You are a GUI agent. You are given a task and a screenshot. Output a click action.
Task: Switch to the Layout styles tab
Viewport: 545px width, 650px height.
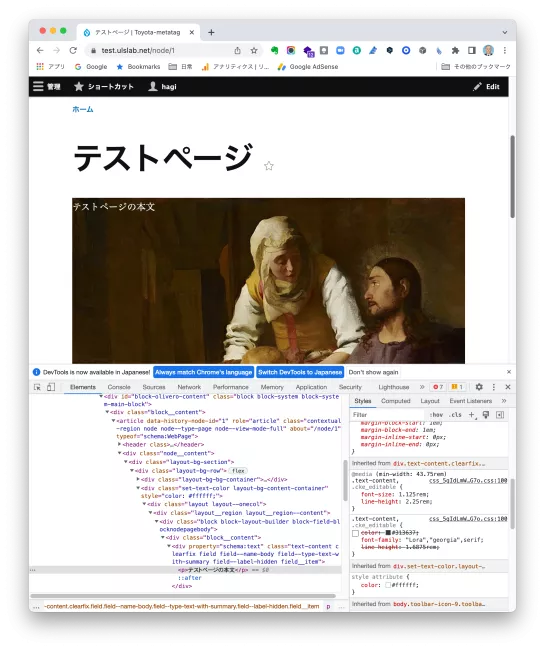pos(430,401)
